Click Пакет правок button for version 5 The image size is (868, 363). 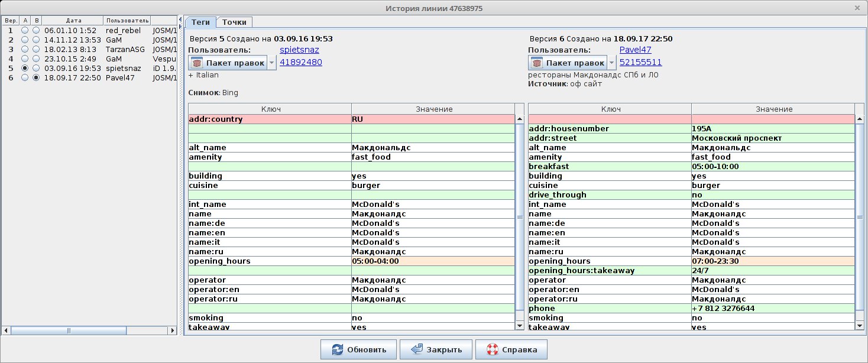(228, 63)
